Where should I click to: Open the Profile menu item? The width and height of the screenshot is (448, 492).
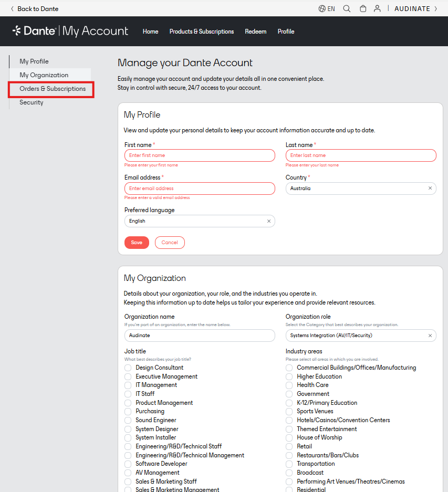[x=286, y=32]
